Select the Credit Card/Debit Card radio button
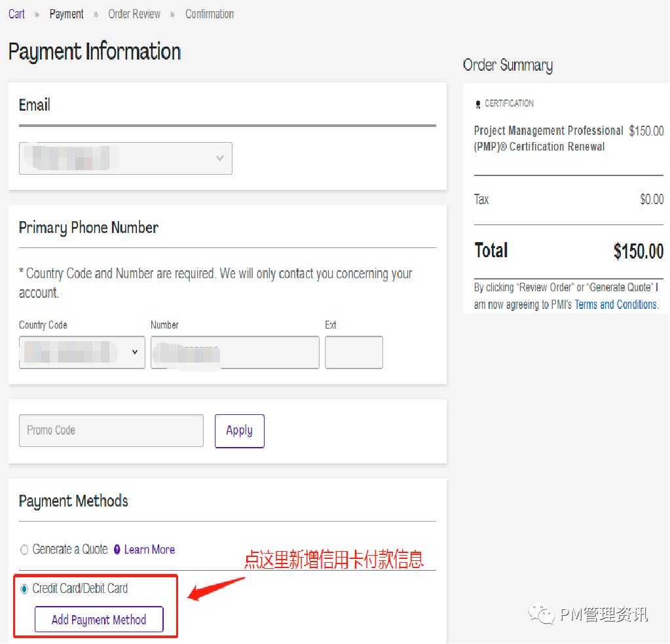Image resolution: width=670 pixels, height=644 pixels. [24, 589]
